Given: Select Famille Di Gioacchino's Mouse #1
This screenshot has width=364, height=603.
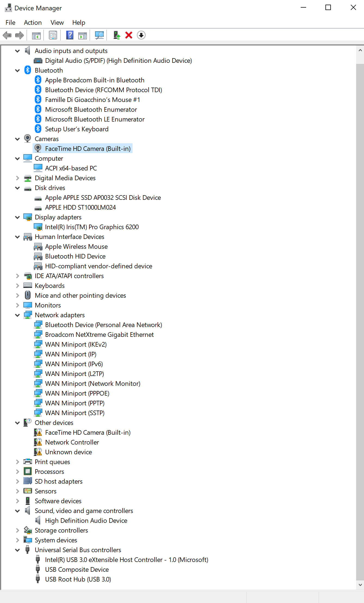Looking at the screenshot, I should pyautogui.click(x=92, y=100).
